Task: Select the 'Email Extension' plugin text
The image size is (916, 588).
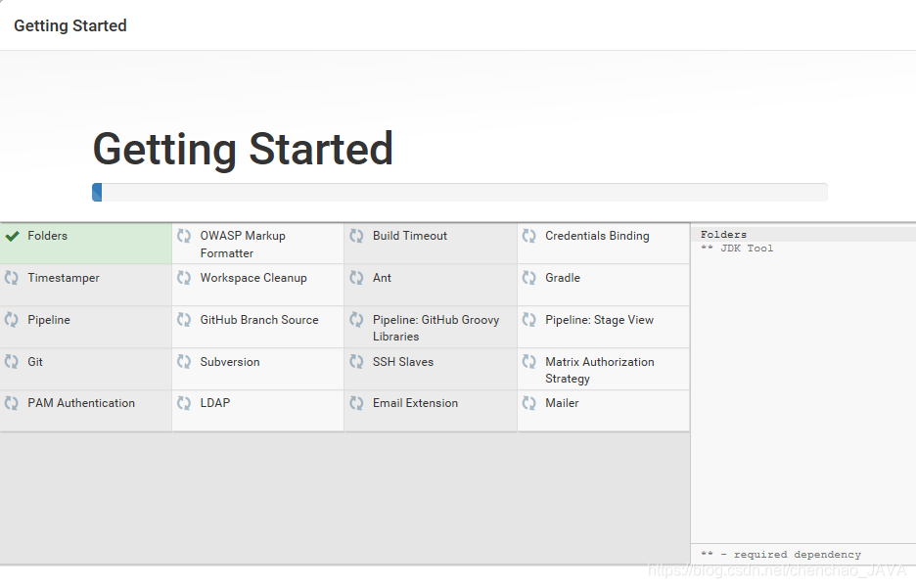Action: coord(415,403)
